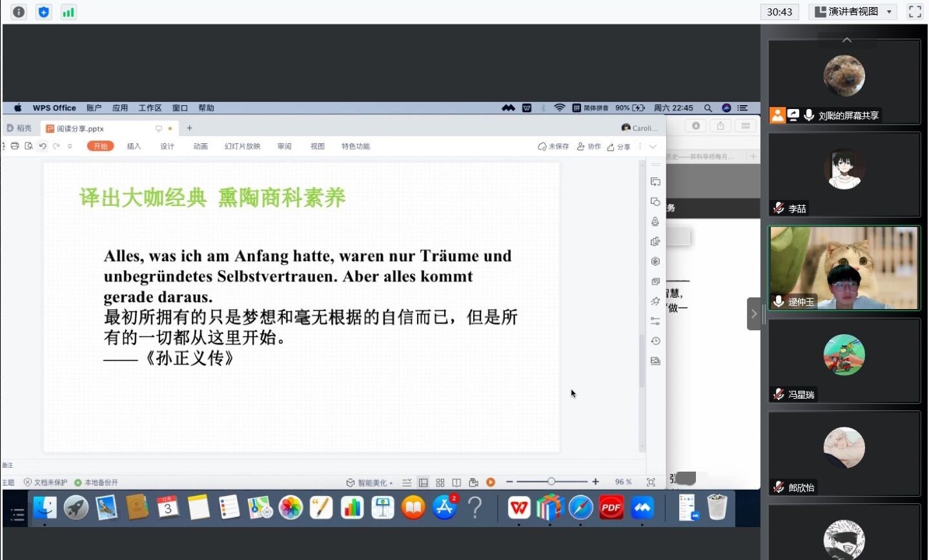Click the 协作 collaborate button
929x560 pixels.
click(589, 146)
